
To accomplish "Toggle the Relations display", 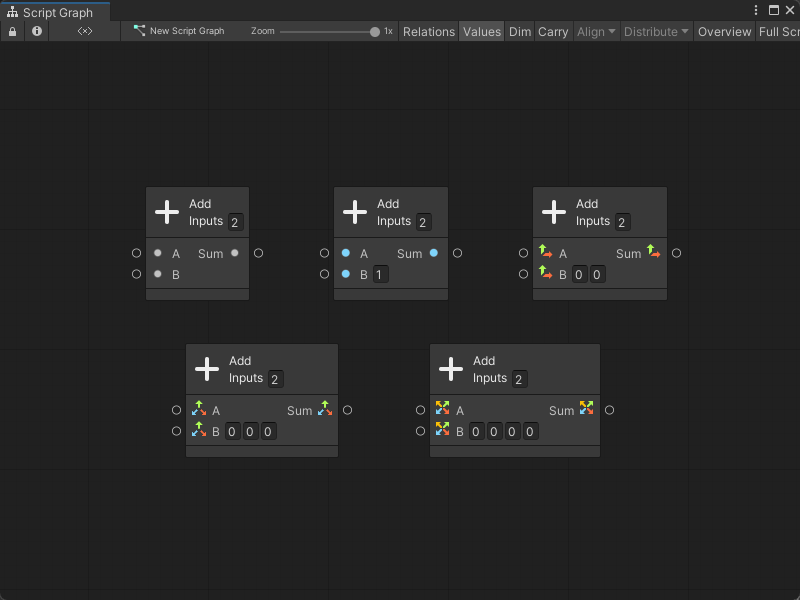I will click(x=428, y=31).
